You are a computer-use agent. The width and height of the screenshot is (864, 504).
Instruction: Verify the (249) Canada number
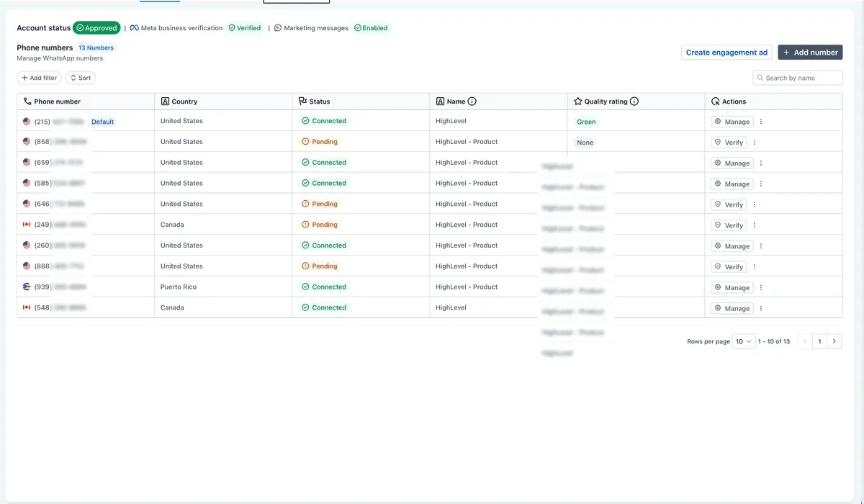[729, 225]
